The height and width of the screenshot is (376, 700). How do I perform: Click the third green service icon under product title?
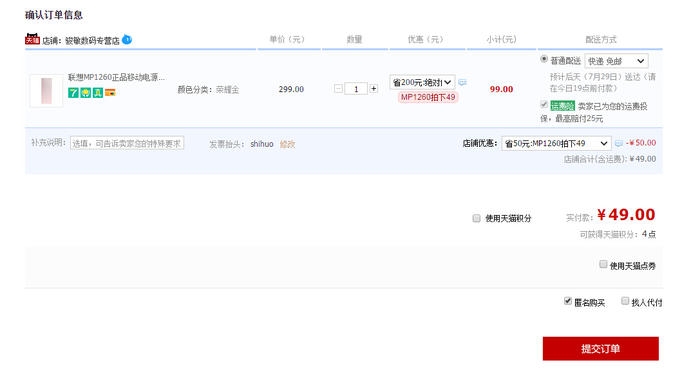98,92
